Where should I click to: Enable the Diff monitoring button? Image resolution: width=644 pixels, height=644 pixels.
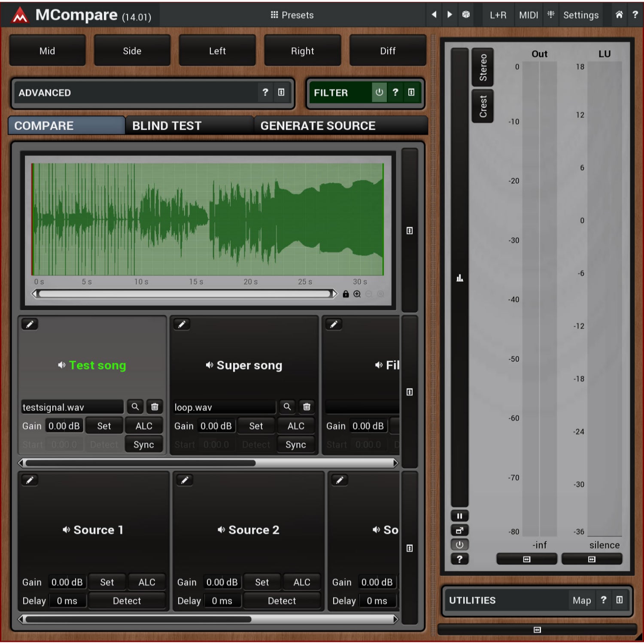tap(388, 51)
